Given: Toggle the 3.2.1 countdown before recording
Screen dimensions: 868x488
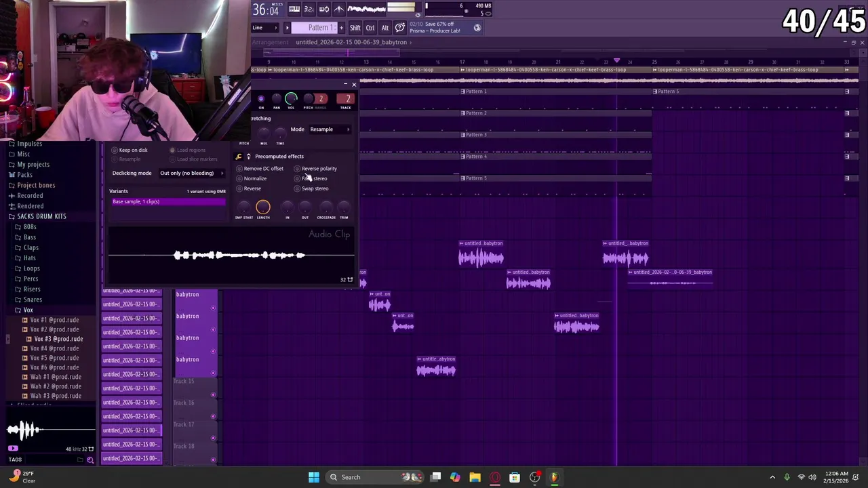Looking at the screenshot, I should [x=309, y=9].
